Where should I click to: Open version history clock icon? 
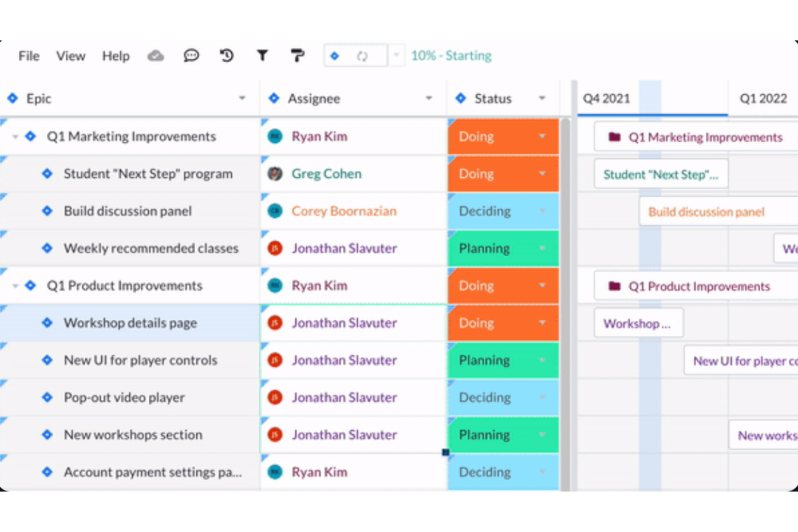tap(227, 56)
